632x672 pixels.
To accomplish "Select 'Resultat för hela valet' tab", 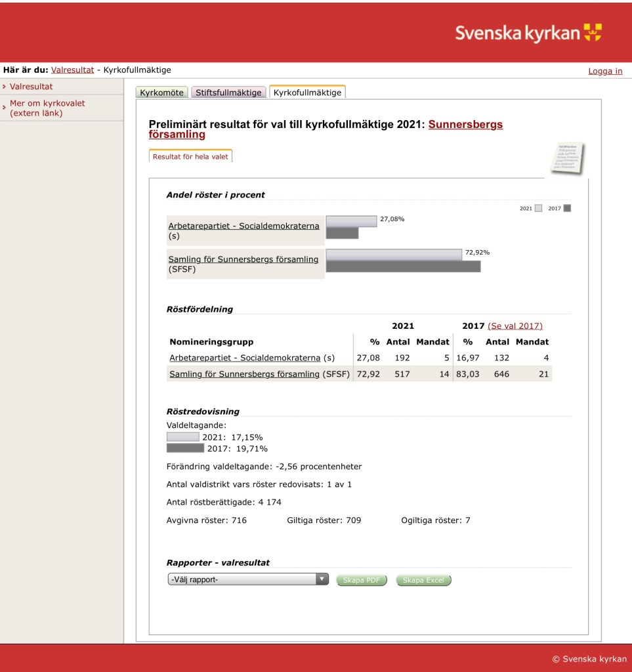I will pyautogui.click(x=190, y=157).
